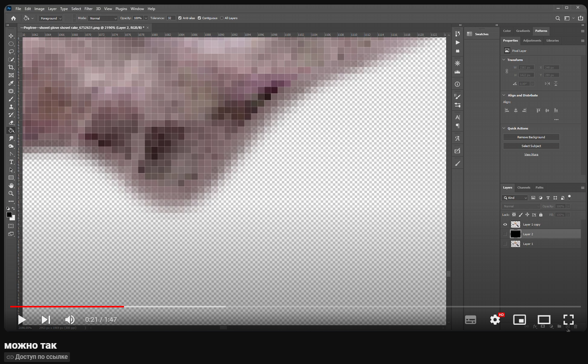Toggle the Contiguous checkbox
Viewport: 588px width, 364px height.
pyautogui.click(x=200, y=18)
